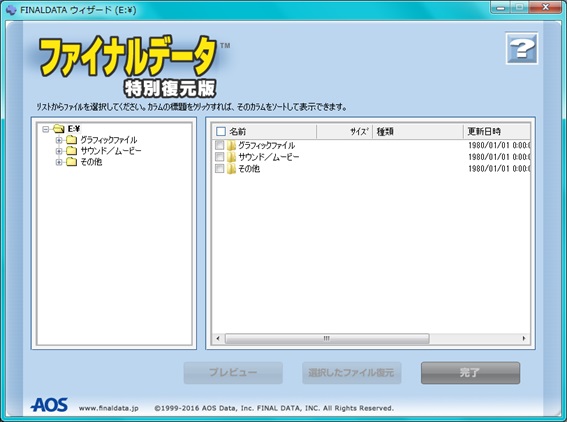This screenshot has width=567, height=422.
Task: Click the date in the サウンド/ムービー row
Action: 499,157
